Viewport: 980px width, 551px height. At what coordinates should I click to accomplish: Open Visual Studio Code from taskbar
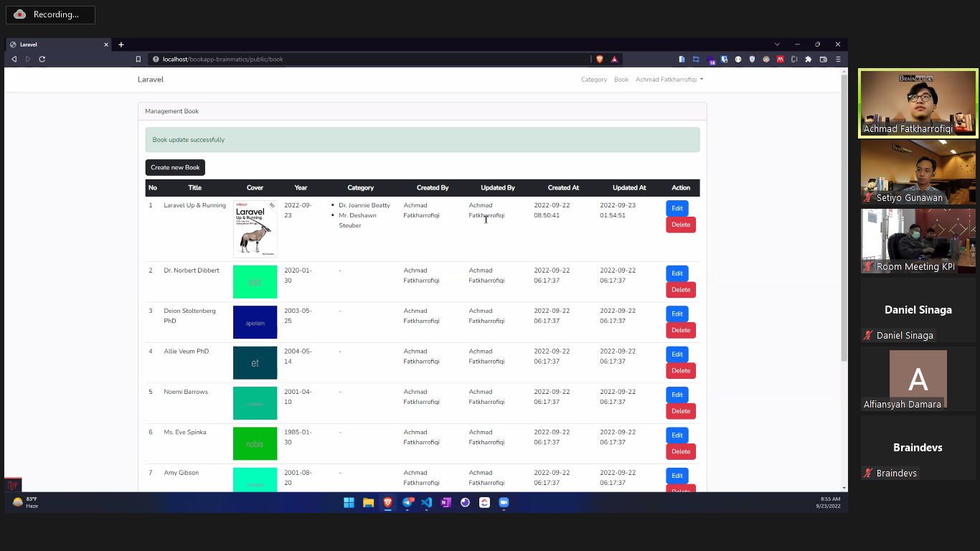pyautogui.click(x=426, y=502)
